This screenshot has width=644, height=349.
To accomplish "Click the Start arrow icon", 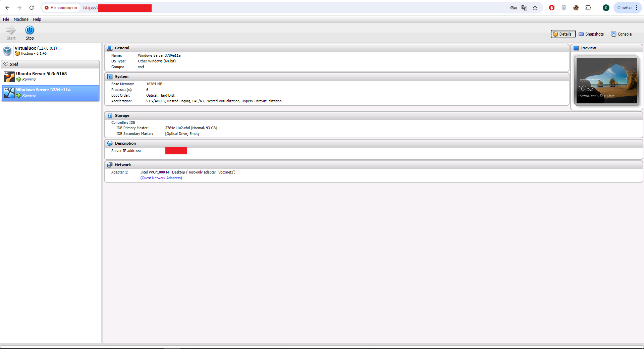I will coord(11,30).
